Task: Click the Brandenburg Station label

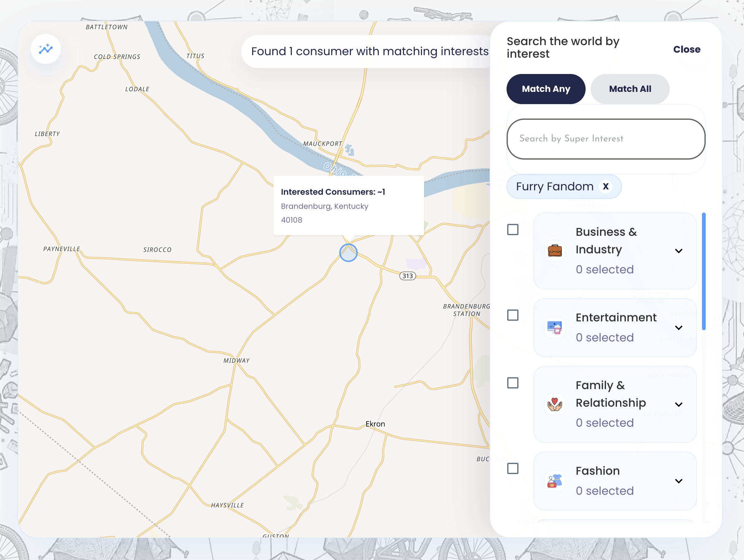Action: [x=466, y=310]
